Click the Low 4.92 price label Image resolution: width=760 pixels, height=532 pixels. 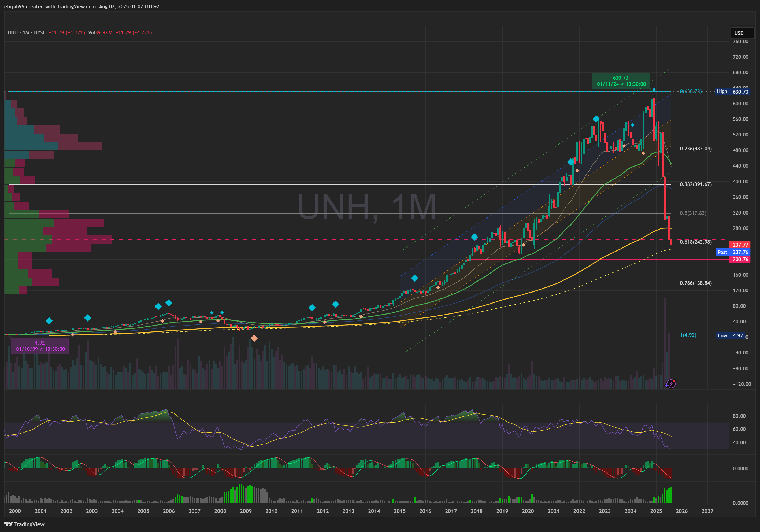point(731,335)
